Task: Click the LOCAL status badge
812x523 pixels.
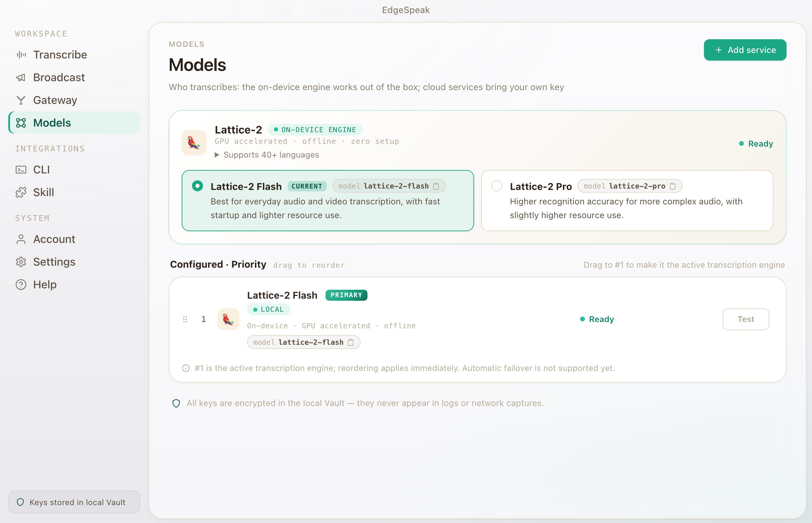Action: 268,309
